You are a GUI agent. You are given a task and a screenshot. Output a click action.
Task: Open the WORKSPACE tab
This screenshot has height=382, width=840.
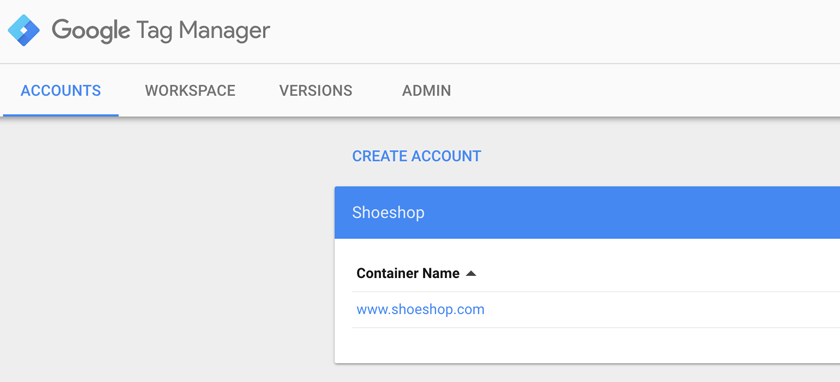[190, 91]
